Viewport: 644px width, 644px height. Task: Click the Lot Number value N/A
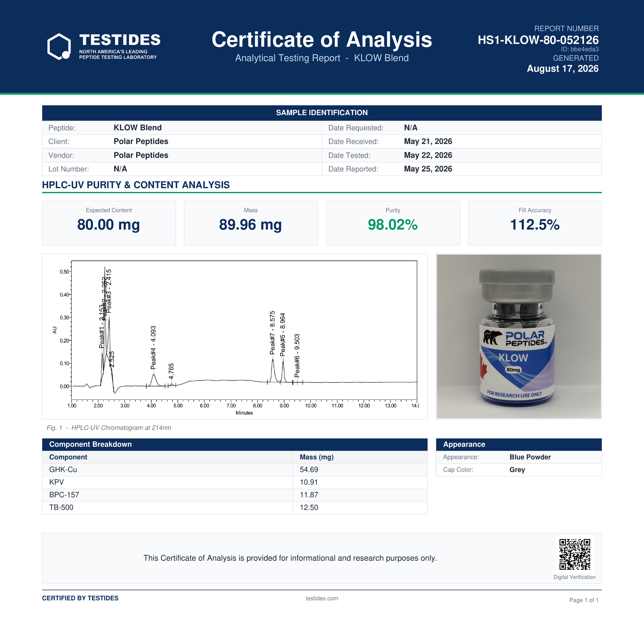tap(120, 169)
